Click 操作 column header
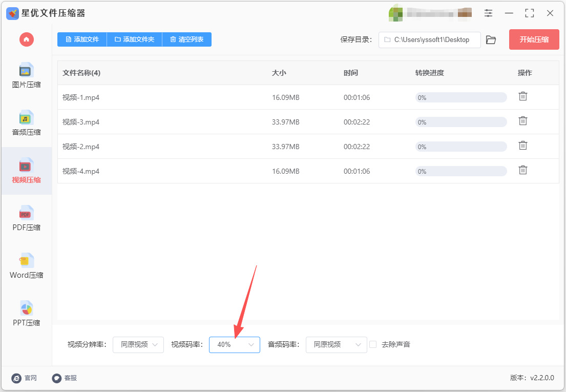Image resolution: width=566 pixels, height=392 pixels. coord(525,73)
